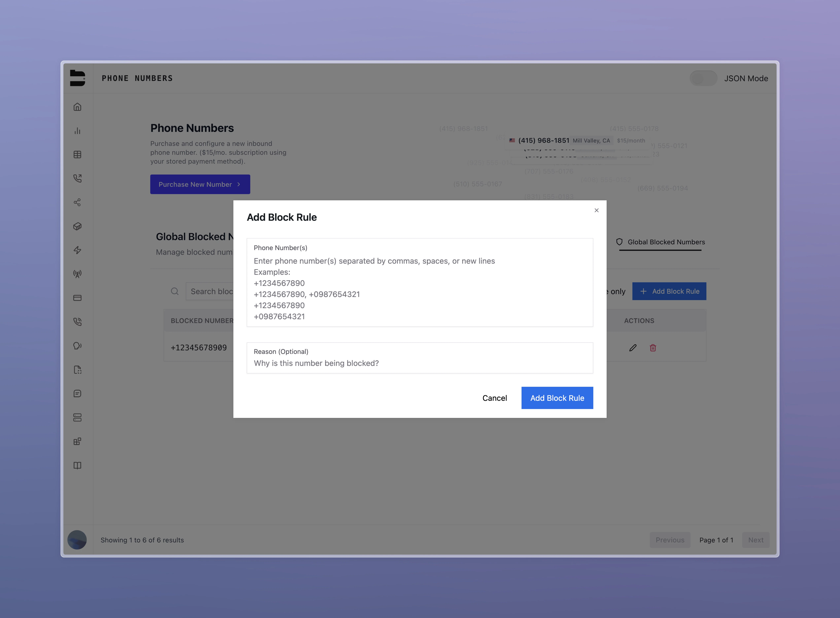Open the radio tower broadcast icon
The image size is (840, 618).
click(x=77, y=274)
